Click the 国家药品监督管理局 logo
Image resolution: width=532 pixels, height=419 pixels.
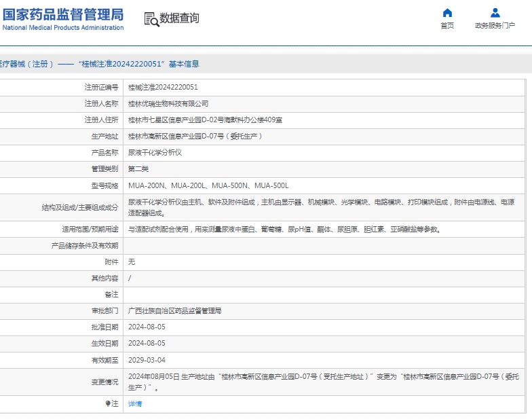click(63, 15)
